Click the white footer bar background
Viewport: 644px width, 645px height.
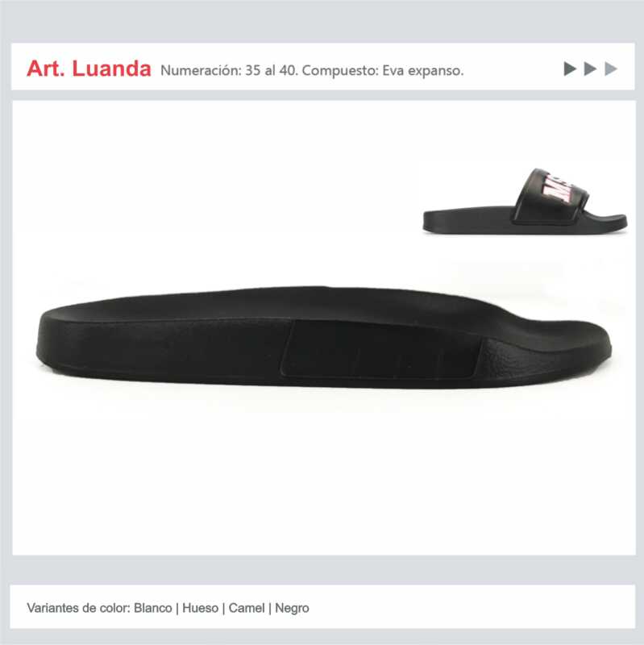point(323,607)
